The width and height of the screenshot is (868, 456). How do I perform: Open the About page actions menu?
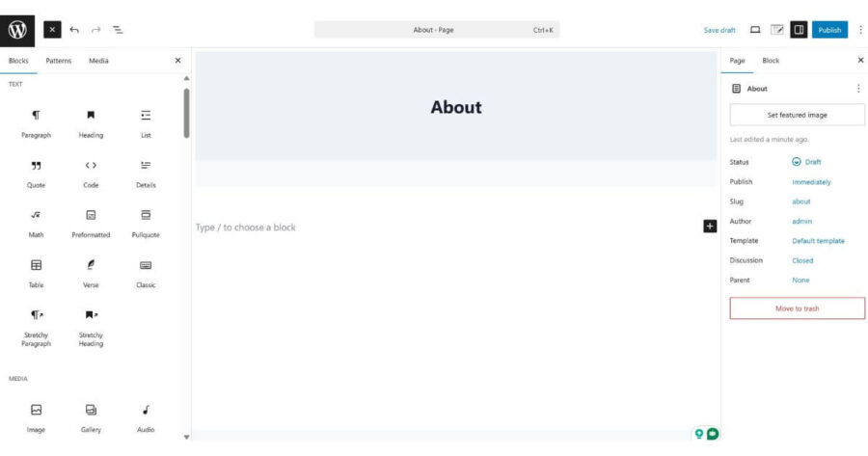pos(858,89)
